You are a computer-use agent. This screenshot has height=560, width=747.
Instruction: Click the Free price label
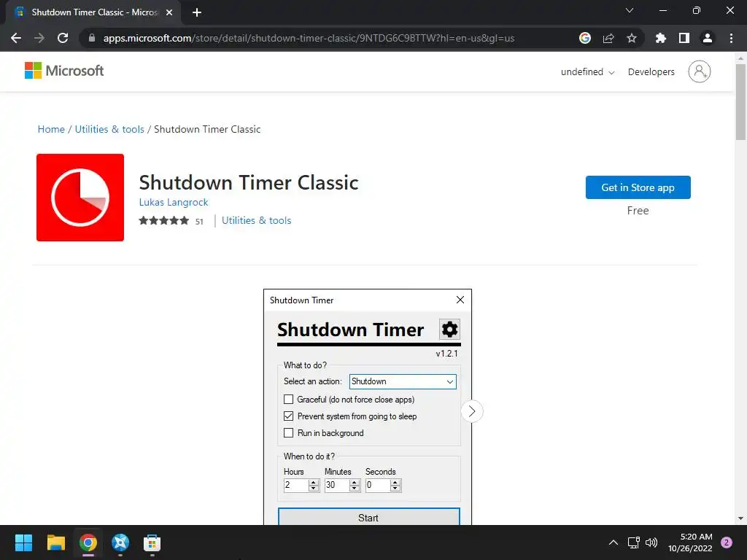[x=638, y=211]
